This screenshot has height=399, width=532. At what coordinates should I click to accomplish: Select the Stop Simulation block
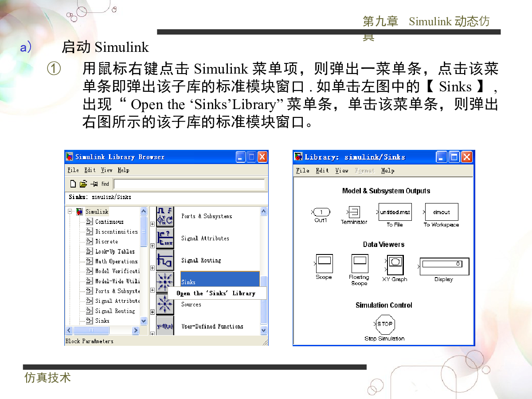384,324
